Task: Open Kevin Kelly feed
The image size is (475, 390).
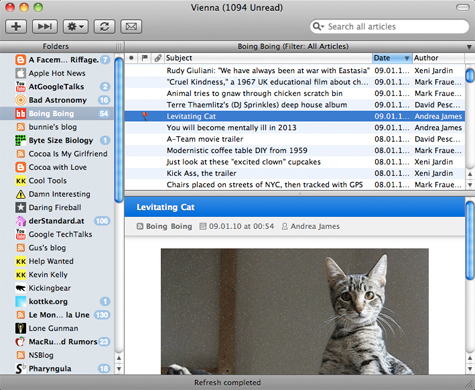Action: (57, 275)
